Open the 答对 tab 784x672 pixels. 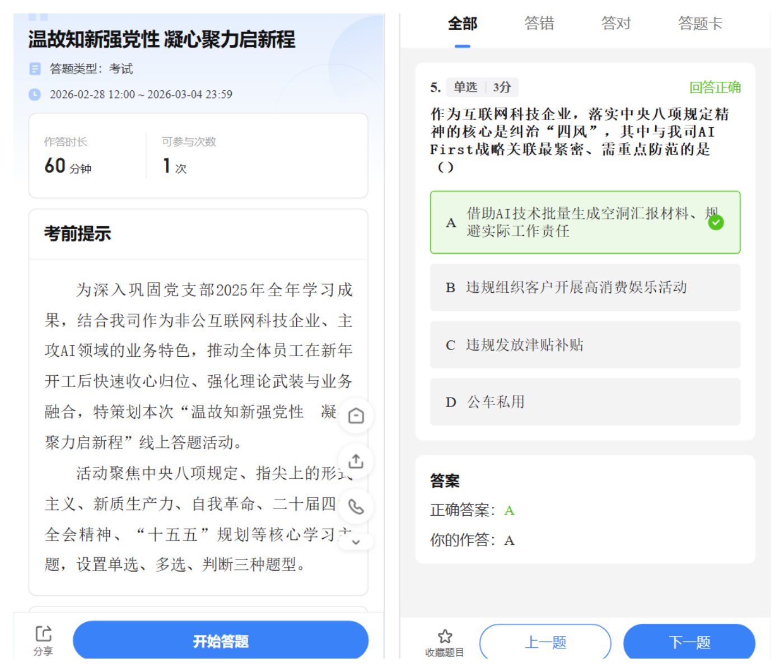pos(616,24)
